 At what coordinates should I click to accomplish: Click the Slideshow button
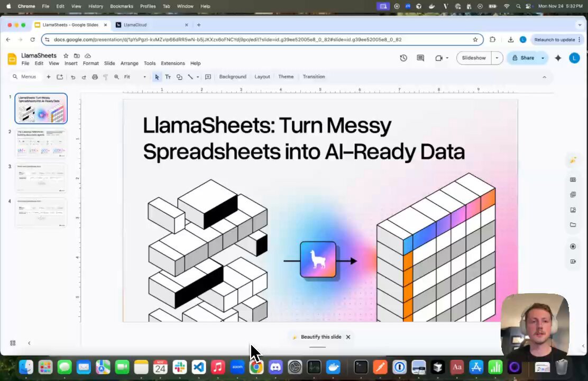pyautogui.click(x=474, y=58)
